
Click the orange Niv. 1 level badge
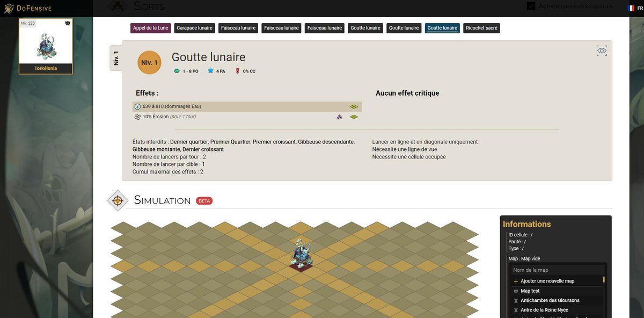[149, 62]
